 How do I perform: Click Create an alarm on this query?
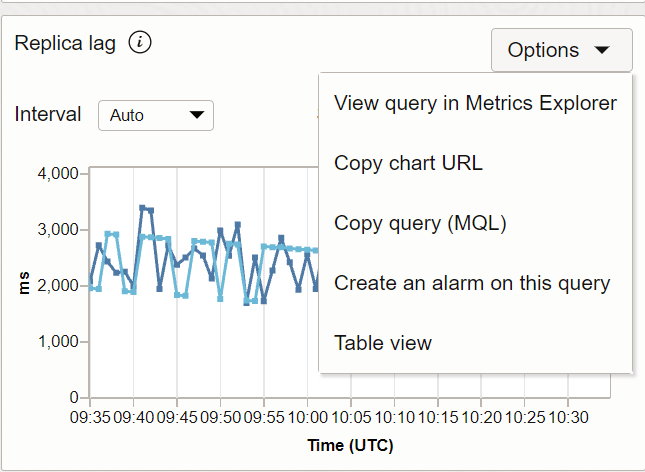coord(472,283)
